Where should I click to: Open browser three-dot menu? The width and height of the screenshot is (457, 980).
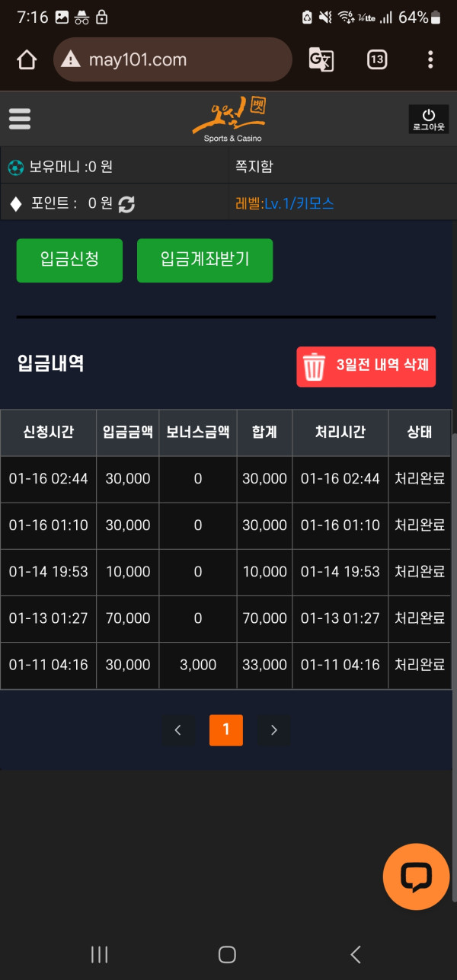pos(430,59)
